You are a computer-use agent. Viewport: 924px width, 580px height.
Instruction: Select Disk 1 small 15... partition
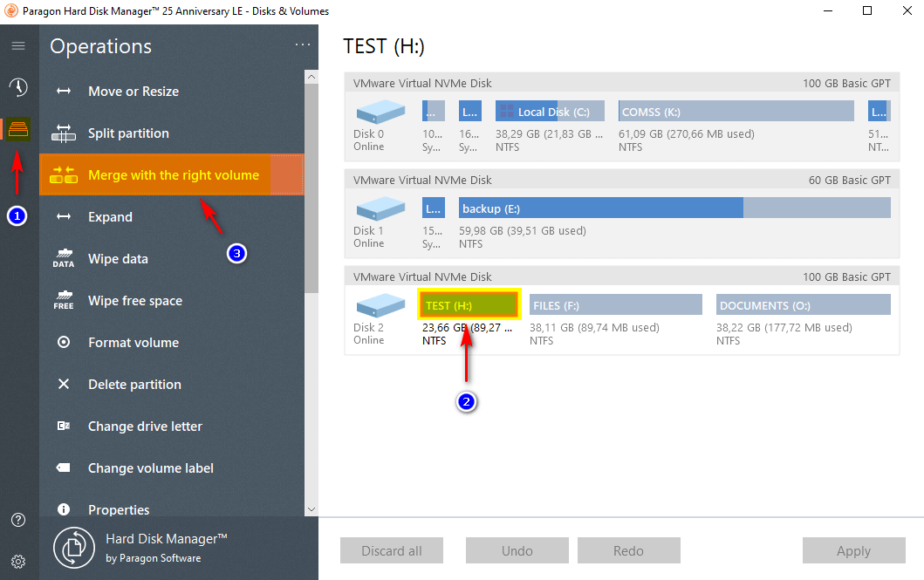433,208
